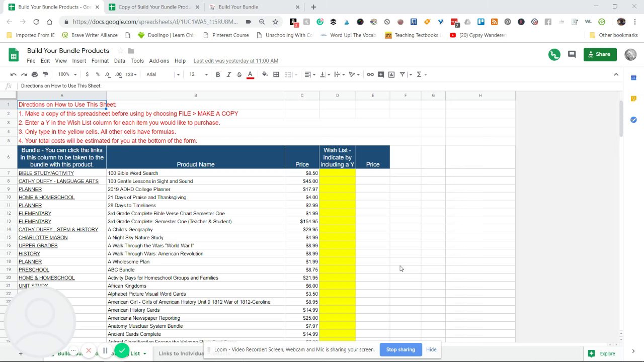Move document using the folder icon
This screenshot has height=362, width=644.
(x=131, y=51)
